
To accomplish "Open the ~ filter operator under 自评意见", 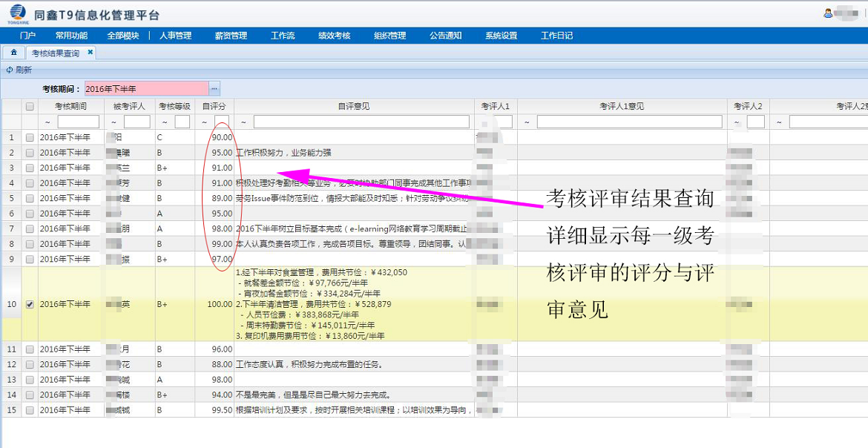I will click(x=244, y=122).
